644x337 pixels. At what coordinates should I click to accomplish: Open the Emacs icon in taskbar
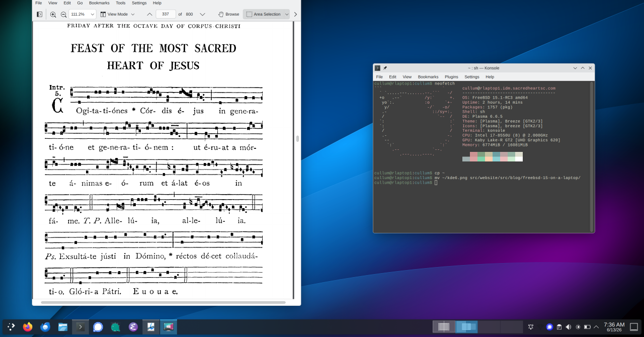(133, 327)
